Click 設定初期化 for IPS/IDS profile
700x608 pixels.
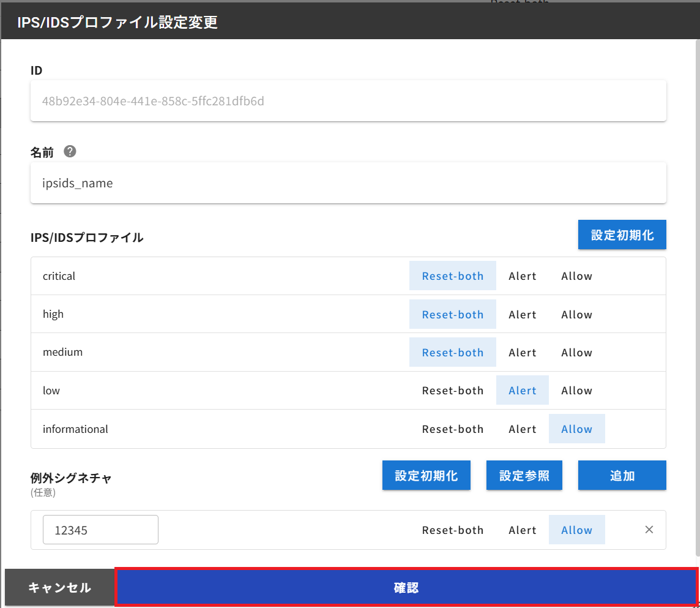(x=622, y=235)
